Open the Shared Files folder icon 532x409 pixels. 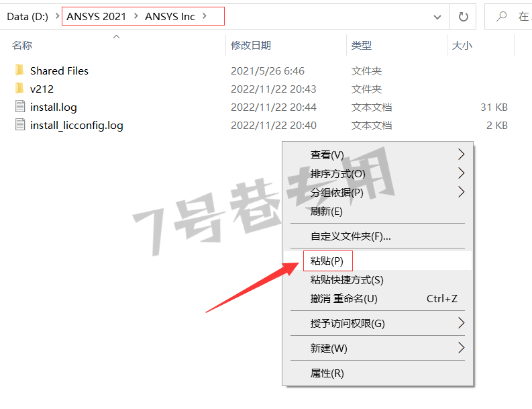19,71
